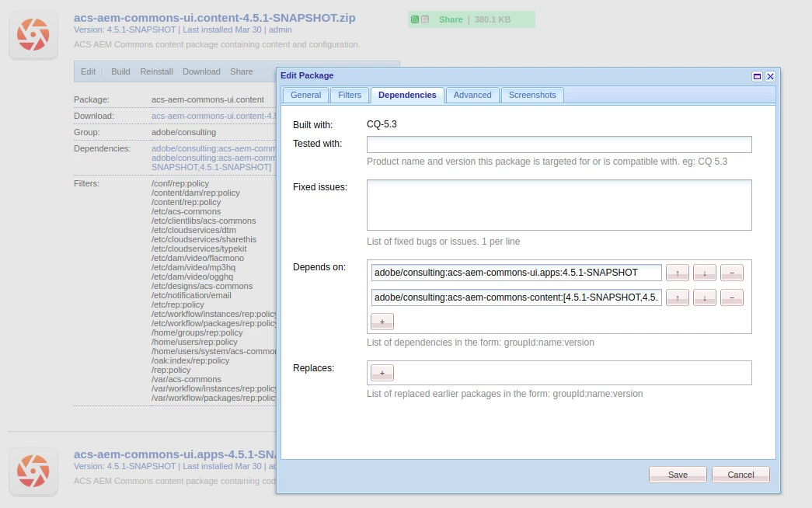Select filter /etc/dam/video/mp3hq
Screen dimensions: 812x508
193,267
